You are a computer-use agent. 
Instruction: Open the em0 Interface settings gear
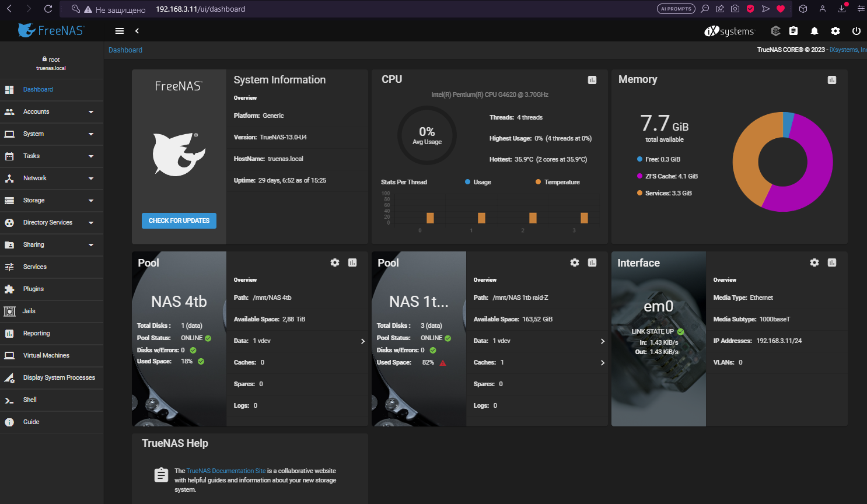814,262
